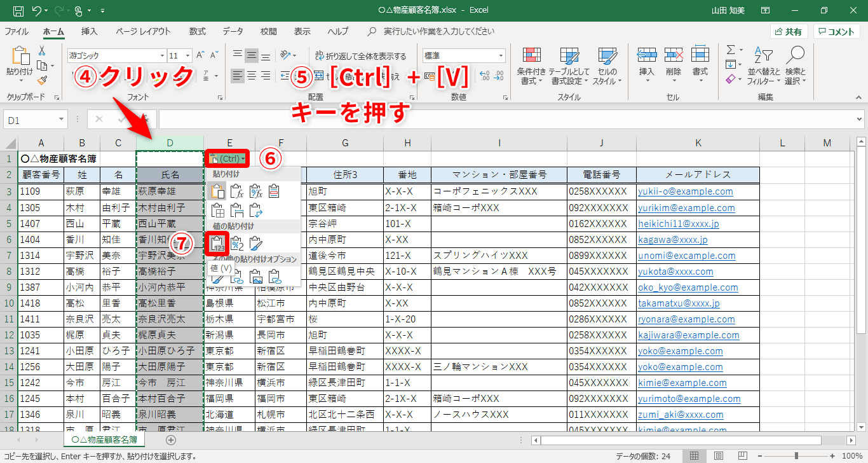Collapse the ribbon with the chevron

[859, 97]
